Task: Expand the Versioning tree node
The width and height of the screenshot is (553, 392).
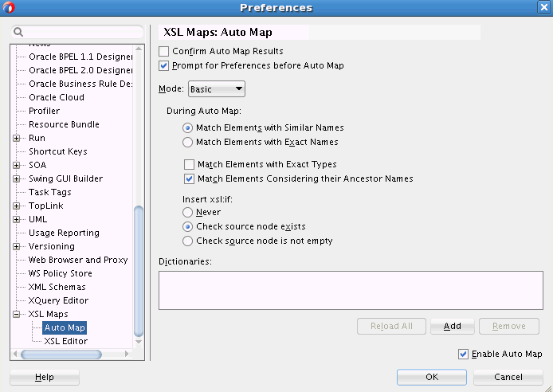Action: click(x=17, y=246)
